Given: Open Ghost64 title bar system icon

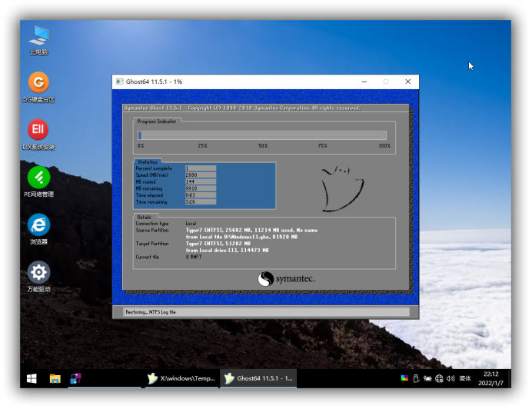Looking at the screenshot, I should 119,81.
